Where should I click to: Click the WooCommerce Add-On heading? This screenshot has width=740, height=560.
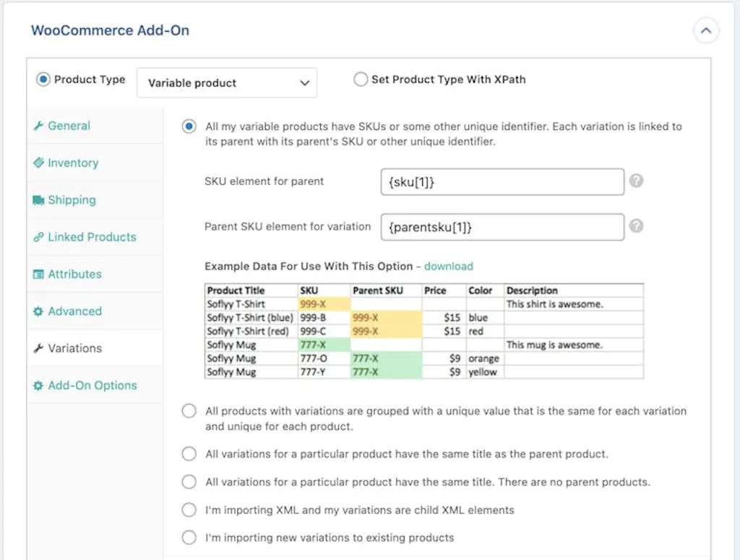click(110, 30)
